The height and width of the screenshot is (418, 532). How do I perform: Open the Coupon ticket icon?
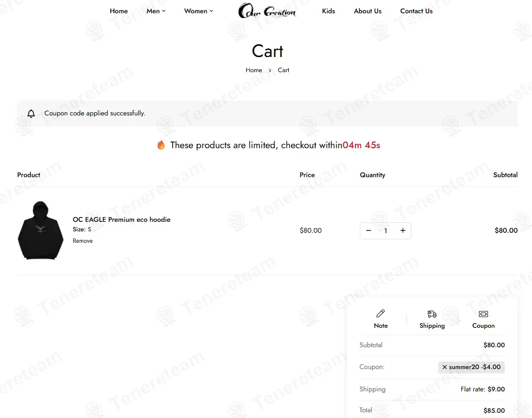tap(483, 314)
